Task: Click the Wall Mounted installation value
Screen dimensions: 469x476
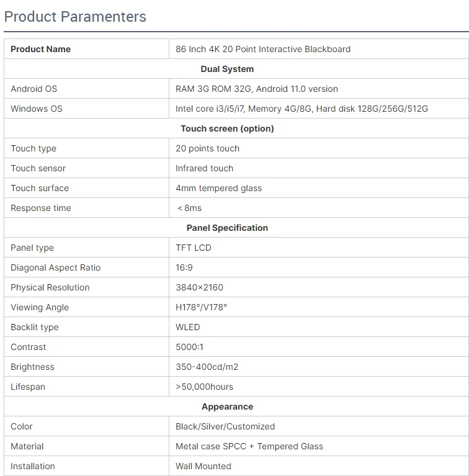Action: tap(203, 466)
